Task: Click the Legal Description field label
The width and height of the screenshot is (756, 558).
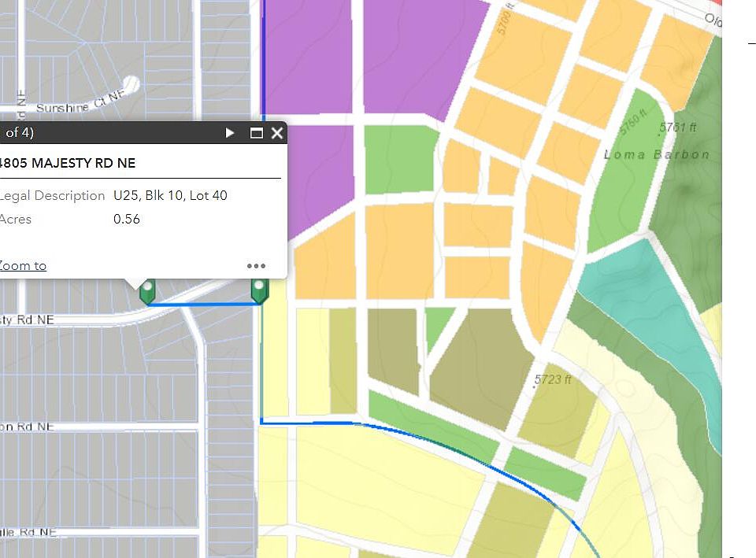Action: [x=51, y=195]
